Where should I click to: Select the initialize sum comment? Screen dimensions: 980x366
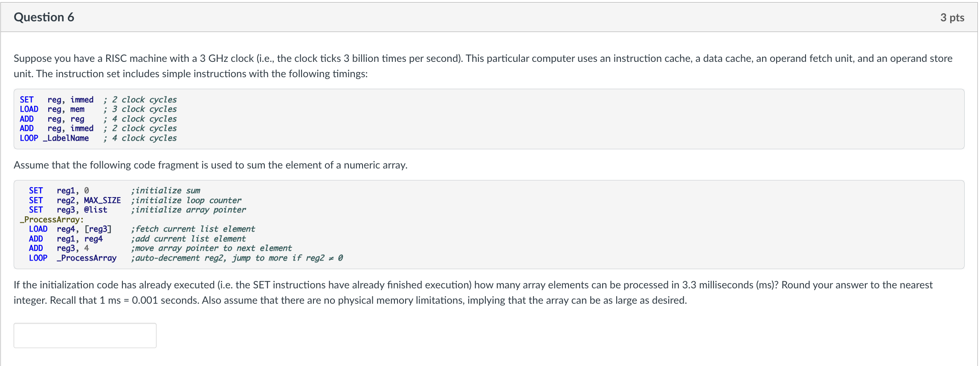click(166, 190)
